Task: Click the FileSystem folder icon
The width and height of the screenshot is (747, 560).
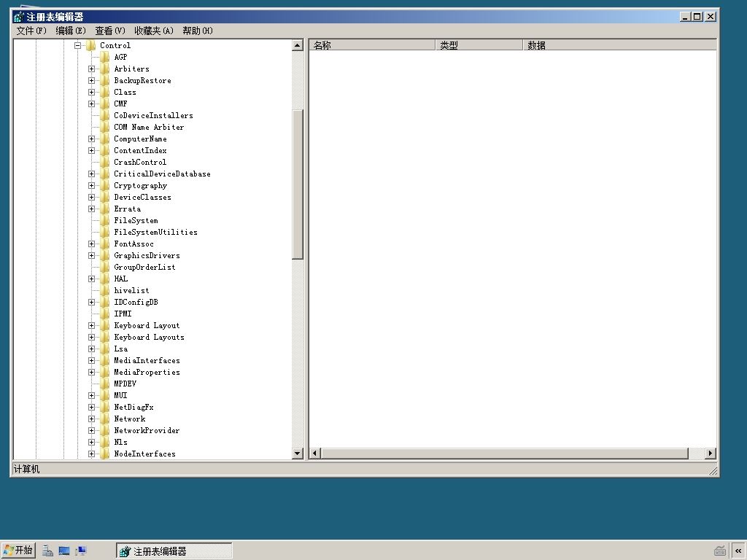Action: click(x=105, y=220)
